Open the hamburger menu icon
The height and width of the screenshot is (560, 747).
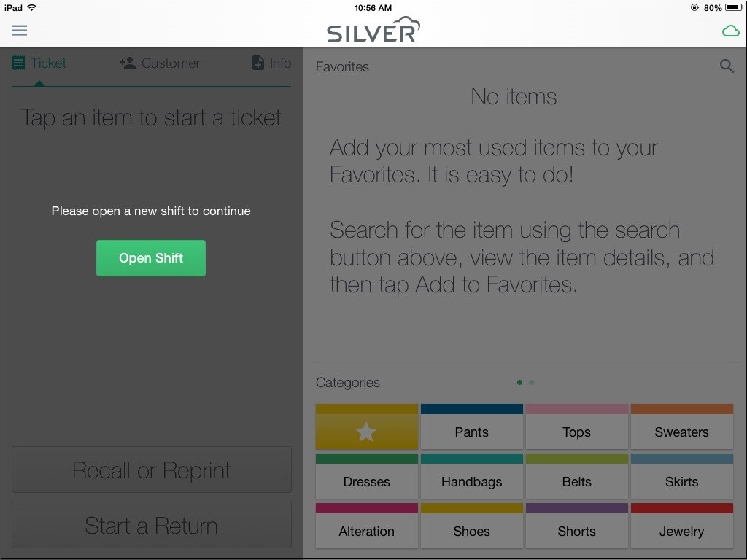point(20,31)
